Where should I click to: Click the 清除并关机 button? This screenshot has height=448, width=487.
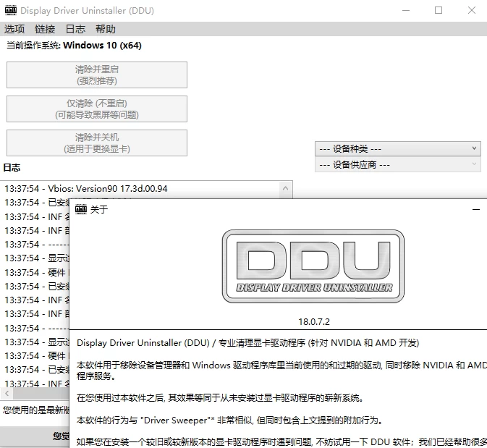[97, 143]
